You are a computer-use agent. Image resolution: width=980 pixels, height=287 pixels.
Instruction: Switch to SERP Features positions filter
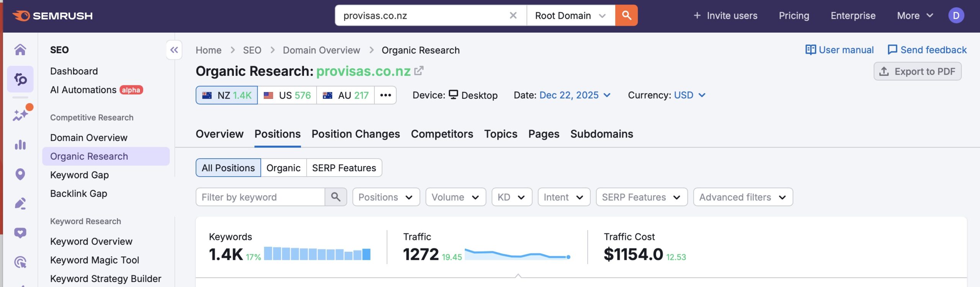coord(344,168)
